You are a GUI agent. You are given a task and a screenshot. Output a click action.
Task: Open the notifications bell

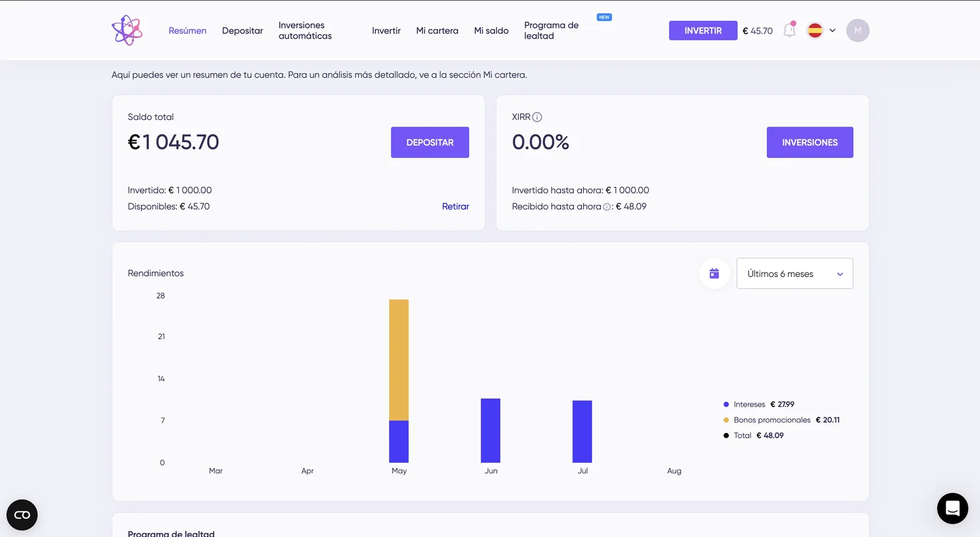point(790,30)
